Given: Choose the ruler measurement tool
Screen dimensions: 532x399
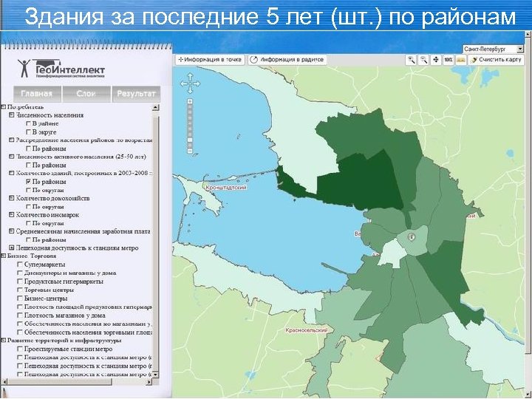Looking at the screenshot, I should [x=460, y=60].
